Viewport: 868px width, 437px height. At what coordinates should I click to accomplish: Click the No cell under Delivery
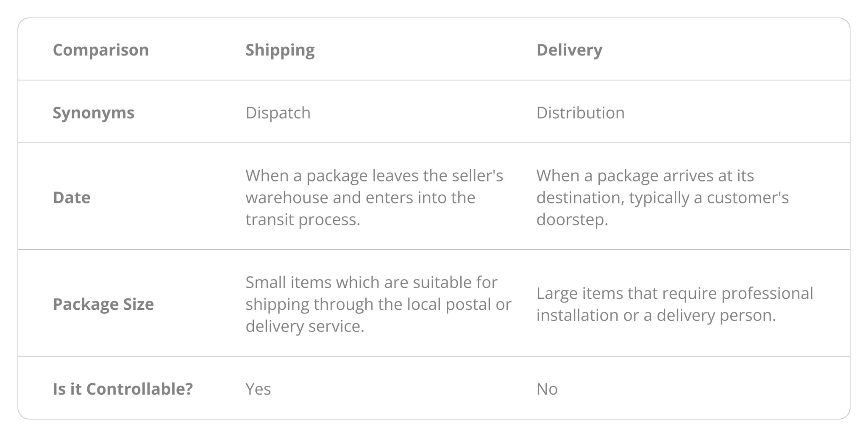click(547, 389)
